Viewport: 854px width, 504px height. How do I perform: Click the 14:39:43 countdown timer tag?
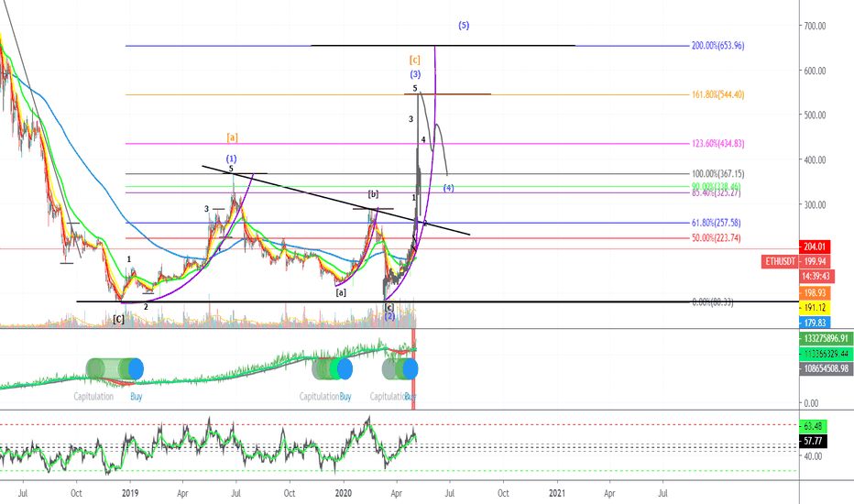(x=815, y=276)
